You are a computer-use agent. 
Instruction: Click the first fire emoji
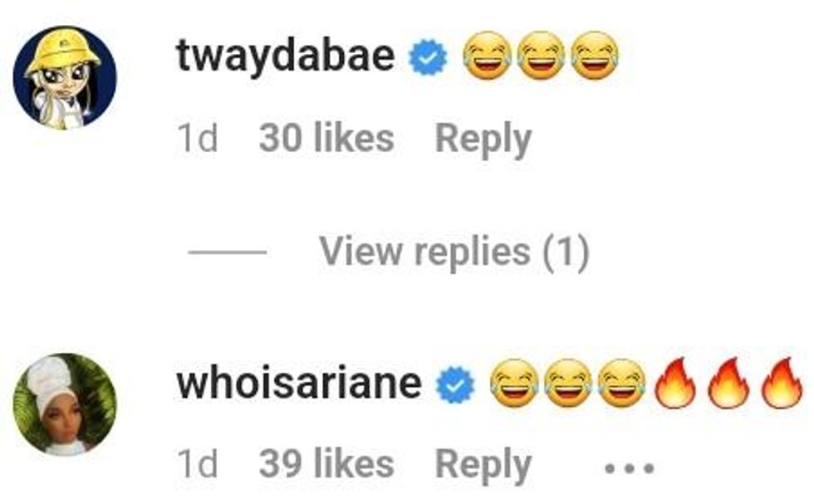(x=675, y=383)
